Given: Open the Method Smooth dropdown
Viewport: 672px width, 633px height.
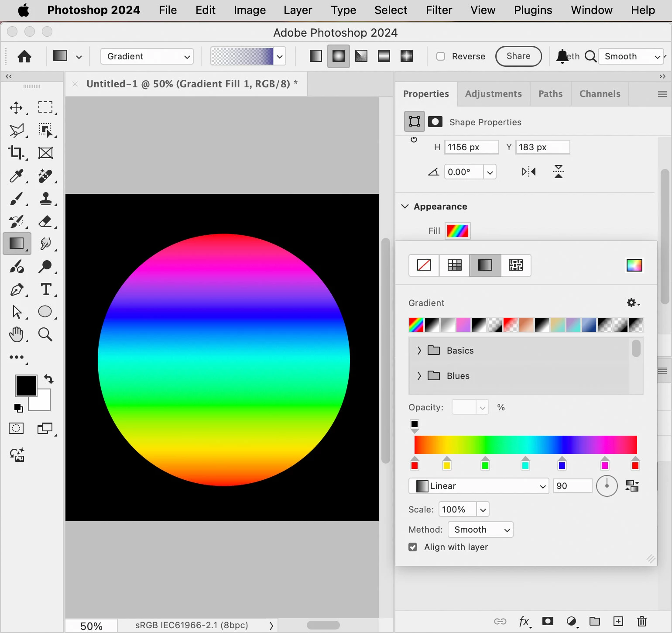Looking at the screenshot, I should (480, 530).
